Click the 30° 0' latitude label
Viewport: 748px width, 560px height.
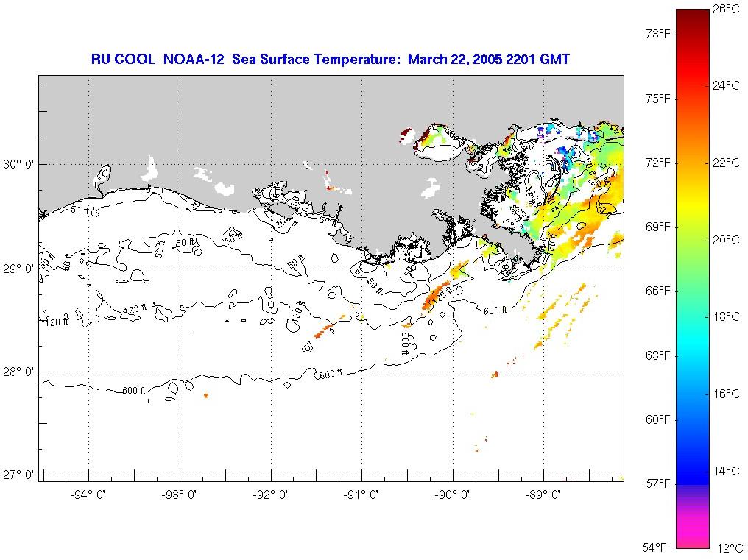coord(18,165)
